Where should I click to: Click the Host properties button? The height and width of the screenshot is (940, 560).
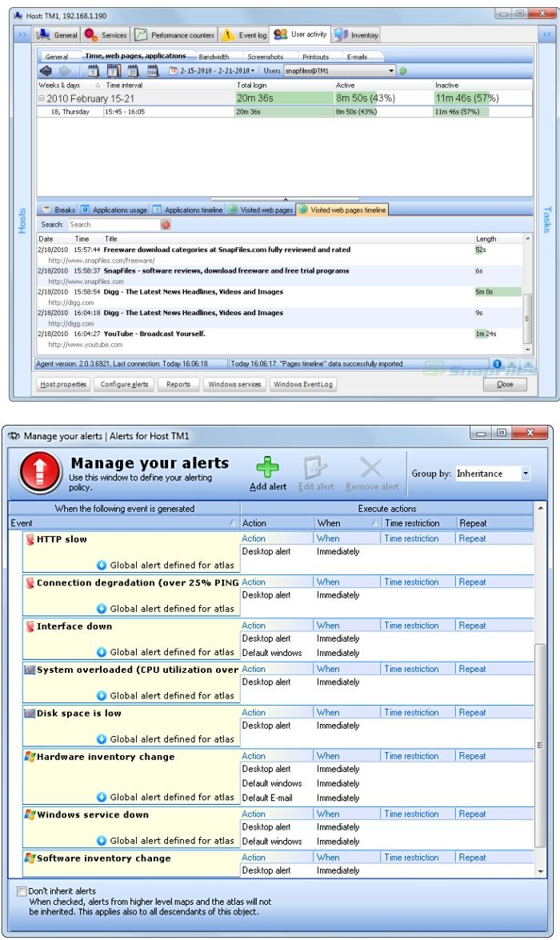pyautogui.click(x=64, y=384)
